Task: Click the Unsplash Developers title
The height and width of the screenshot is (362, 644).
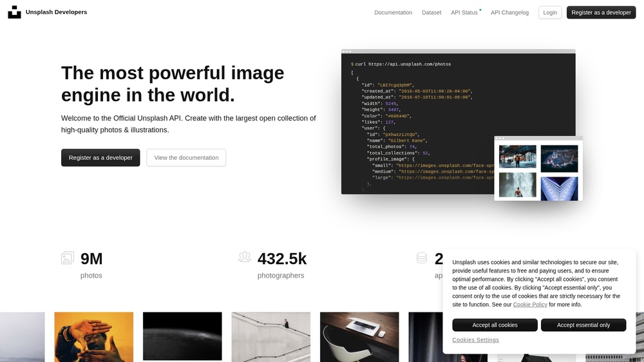Action: [56, 12]
